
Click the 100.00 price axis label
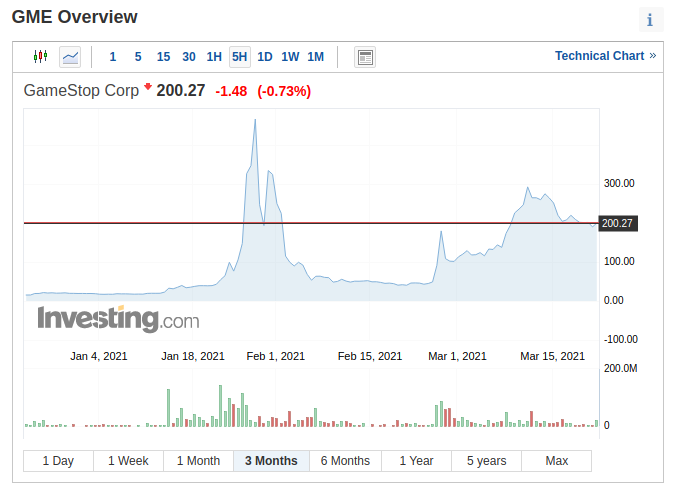(x=619, y=261)
